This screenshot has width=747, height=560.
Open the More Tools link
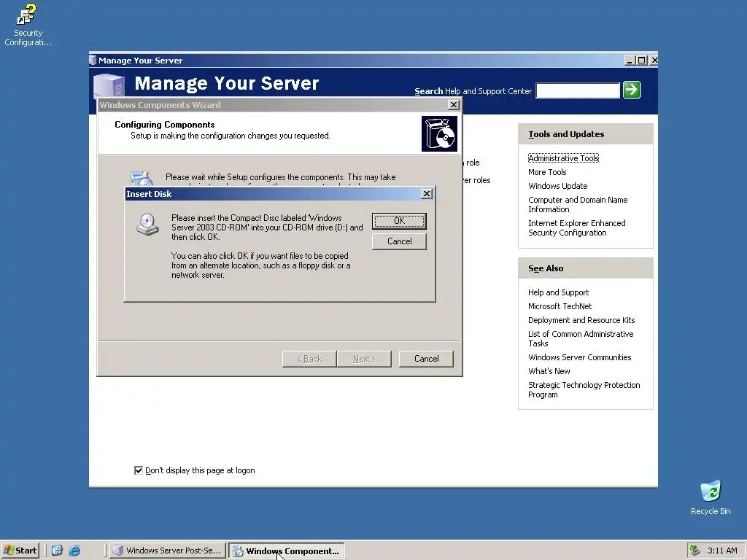pyautogui.click(x=547, y=172)
